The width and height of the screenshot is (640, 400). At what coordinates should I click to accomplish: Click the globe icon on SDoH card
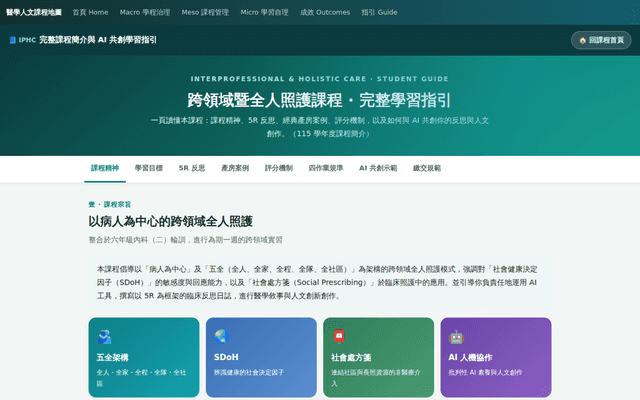click(222, 337)
